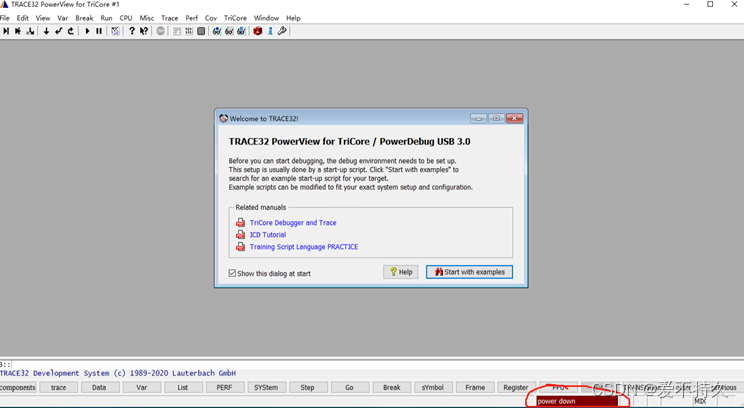Screen dimensions: 744x408
Task: Click the first glasses watch icon
Action: (x=217, y=31)
